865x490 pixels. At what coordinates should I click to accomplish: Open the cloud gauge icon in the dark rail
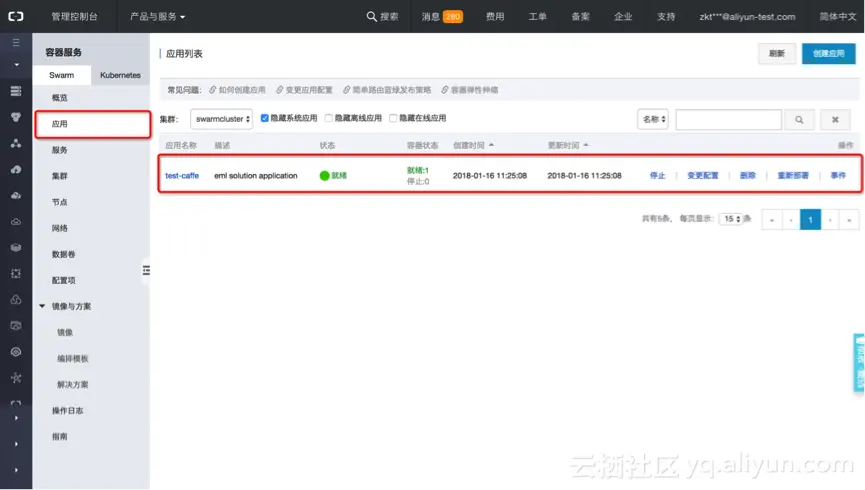pos(16,169)
